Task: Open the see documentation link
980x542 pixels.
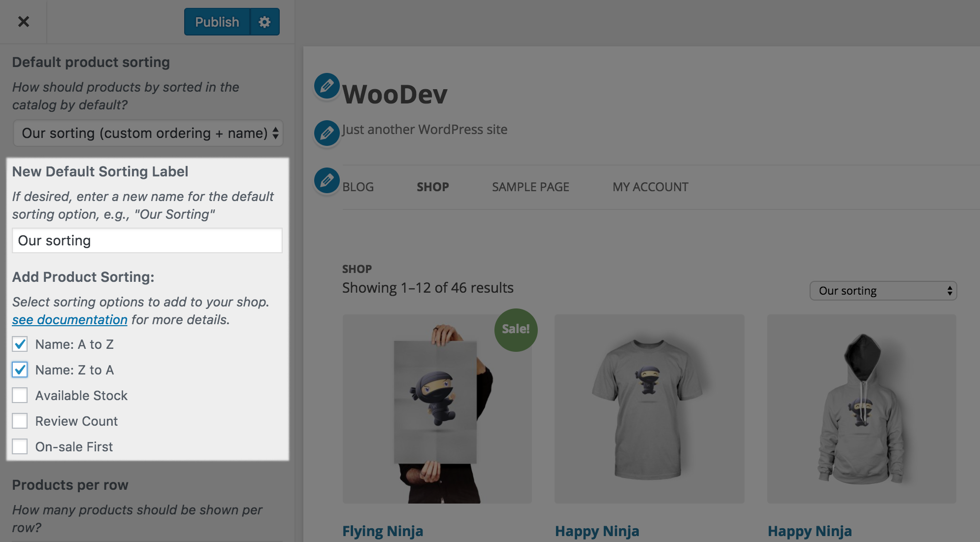Action: pyautogui.click(x=69, y=320)
